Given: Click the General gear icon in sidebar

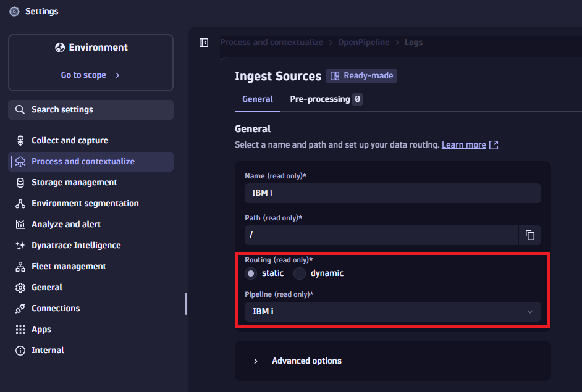Looking at the screenshot, I should 20,288.
